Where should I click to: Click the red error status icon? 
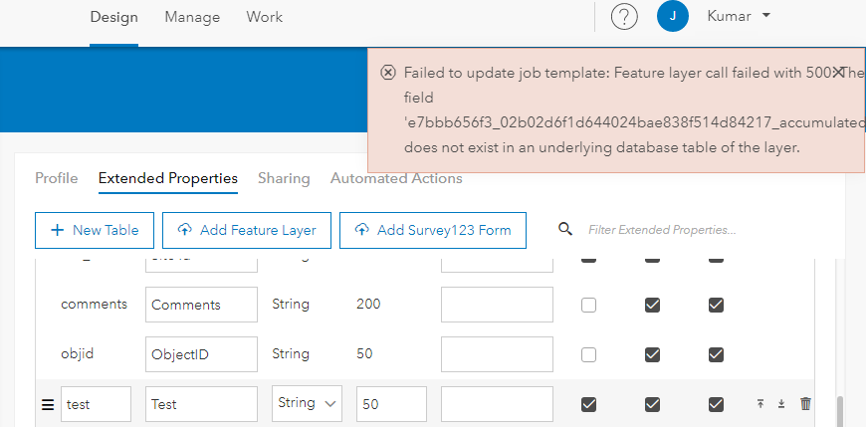387,73
